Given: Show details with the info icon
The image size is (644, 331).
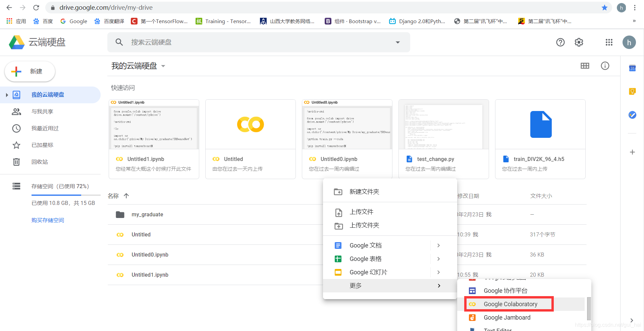Looking at the screenshot, I should pos(605,66).
